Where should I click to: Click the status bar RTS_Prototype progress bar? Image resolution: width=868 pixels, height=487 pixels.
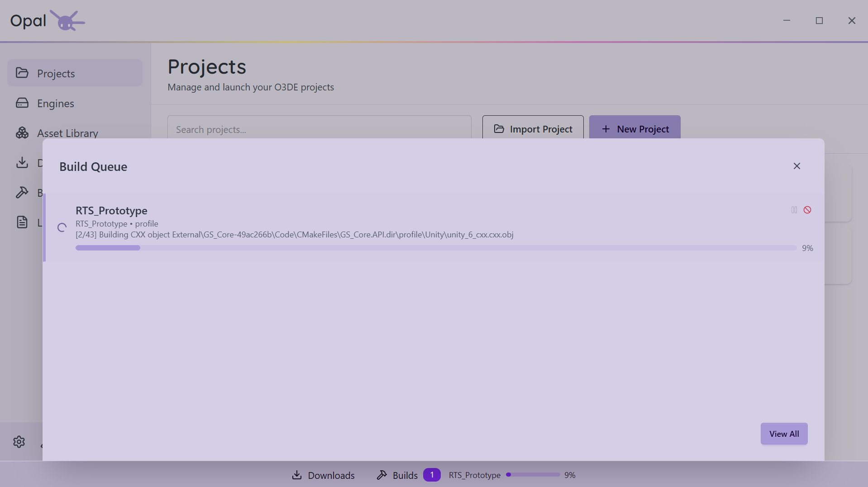click(534, 475)
